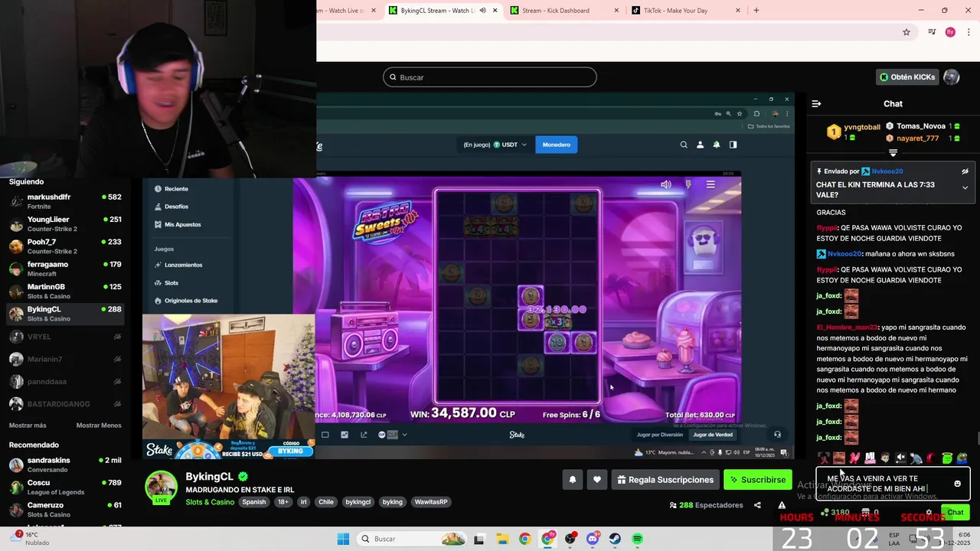980x551 pixels.
Task: Toggle the game turbo lightning icon
Action: (688, 184)
